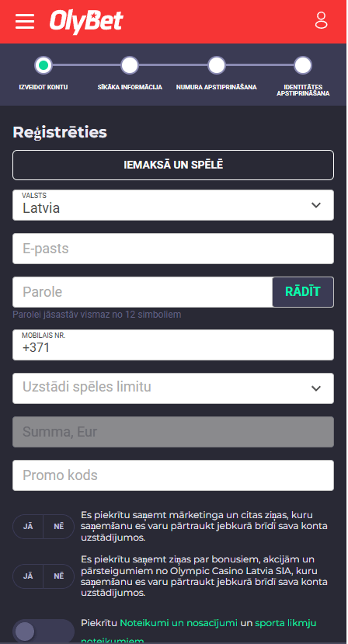Open the hamburger menu icon
The width and height of the screenshot is (348, 644).
coord(25,21)
